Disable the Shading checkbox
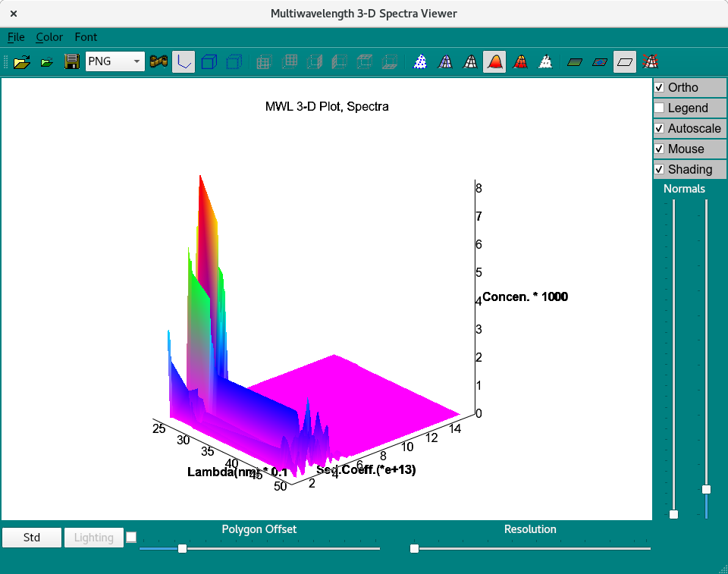 (x=659, y=169)
